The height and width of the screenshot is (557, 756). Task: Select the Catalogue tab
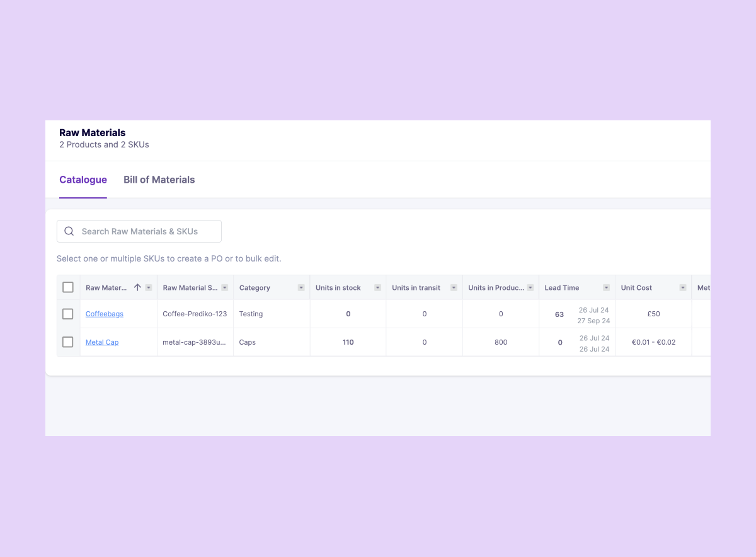pyautogui.click(x=83, y=180)
